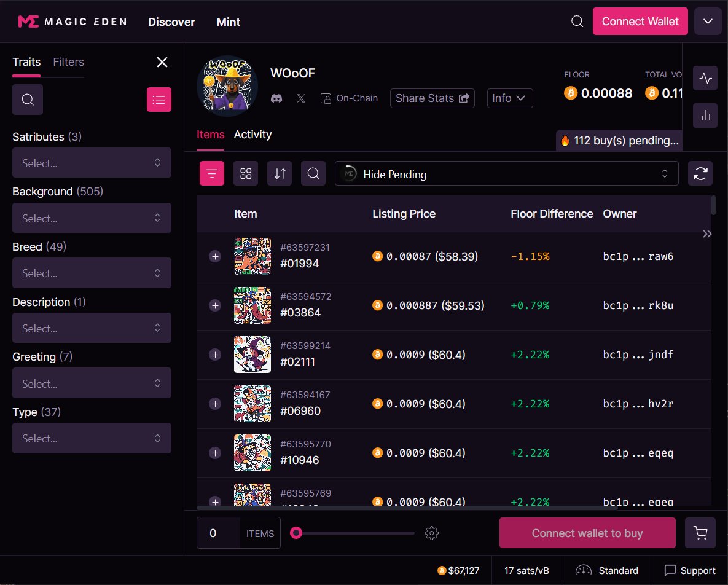Screen dimensions: 728x585
Task: Click the Share Stats button
Action: click(x=432, y=98)
